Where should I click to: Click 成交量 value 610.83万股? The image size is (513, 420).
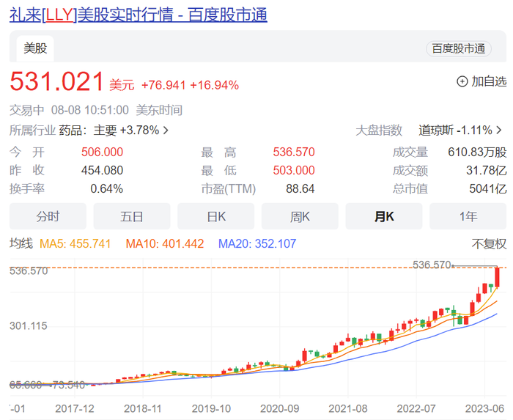click(477, 152)
